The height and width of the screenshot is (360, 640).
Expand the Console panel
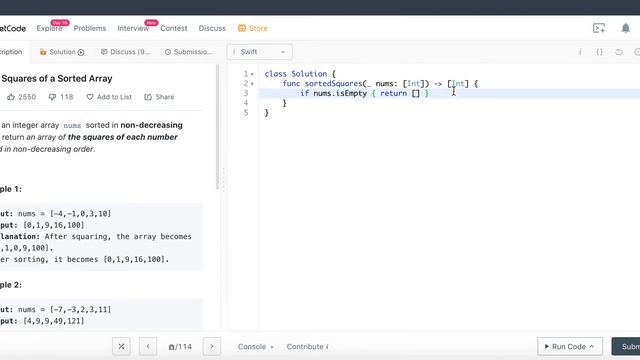point(256,347)
